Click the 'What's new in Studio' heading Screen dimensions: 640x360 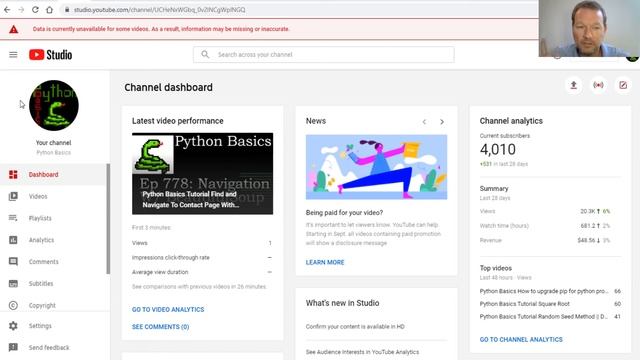(x=342, y=303)
